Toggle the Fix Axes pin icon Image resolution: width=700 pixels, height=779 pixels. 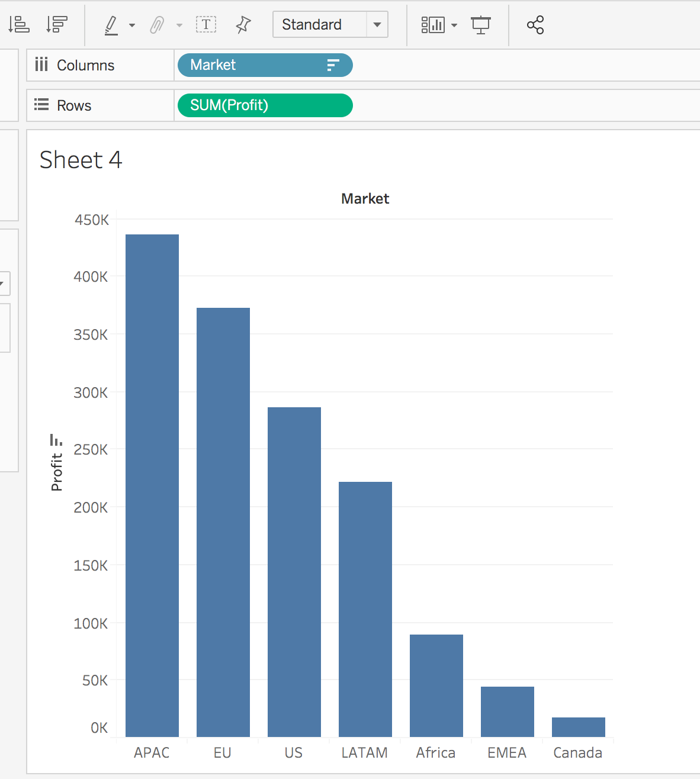point(243,24)
